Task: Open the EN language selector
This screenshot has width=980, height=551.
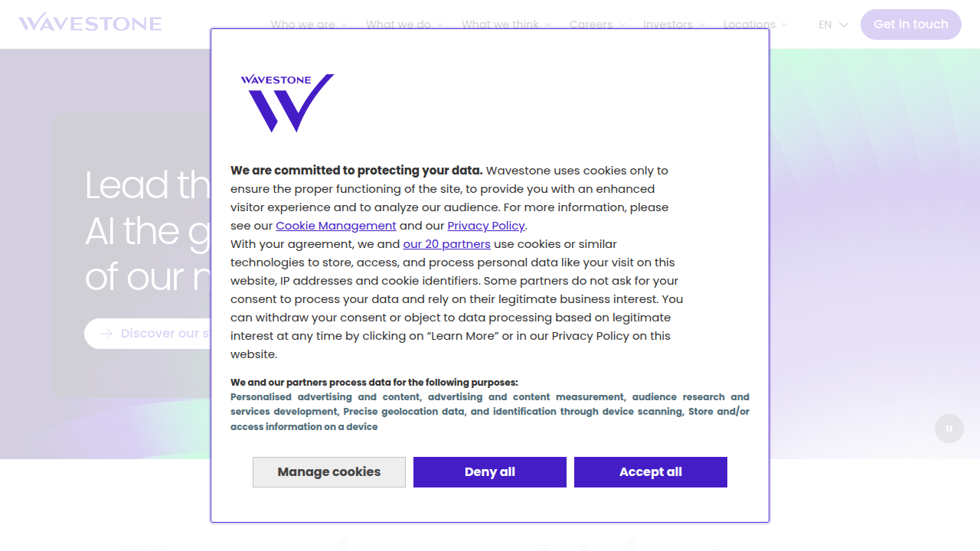Action: coord(833,24)
